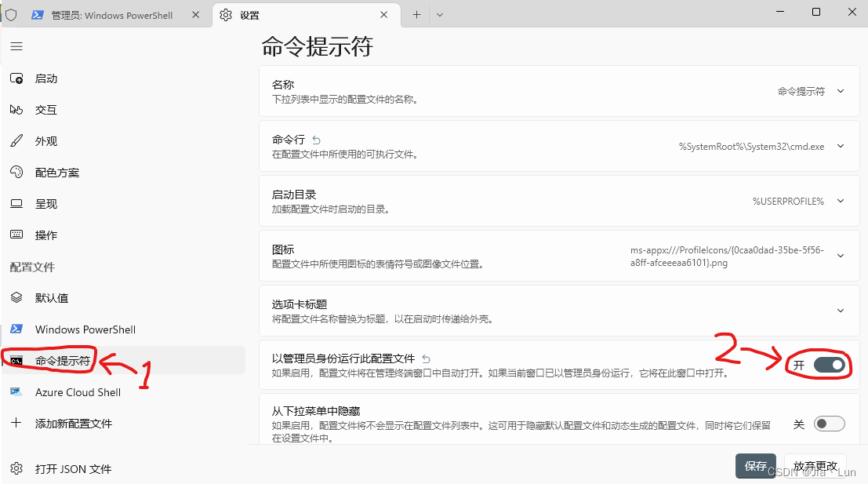Image resolution: width=868 pixels, height=484 pixels.
Task: Select the 默认值 profile entry
Action: click(x=123, y=297)
